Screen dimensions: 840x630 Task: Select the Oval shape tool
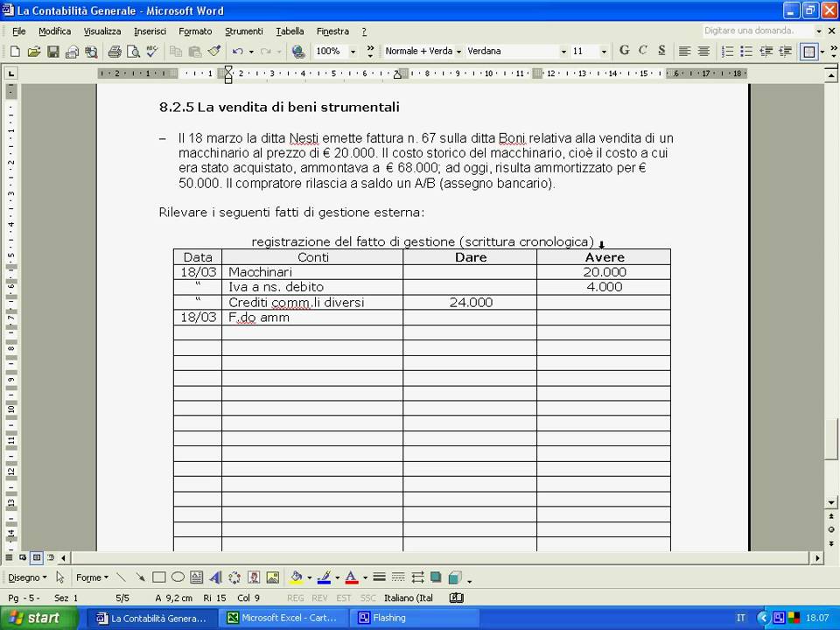[x=178, y=577]
